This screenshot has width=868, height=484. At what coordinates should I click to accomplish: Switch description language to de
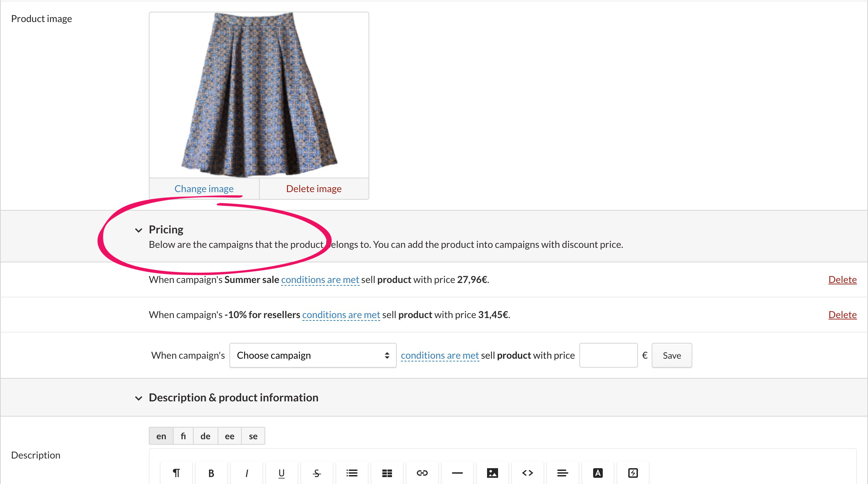(206, 436)
